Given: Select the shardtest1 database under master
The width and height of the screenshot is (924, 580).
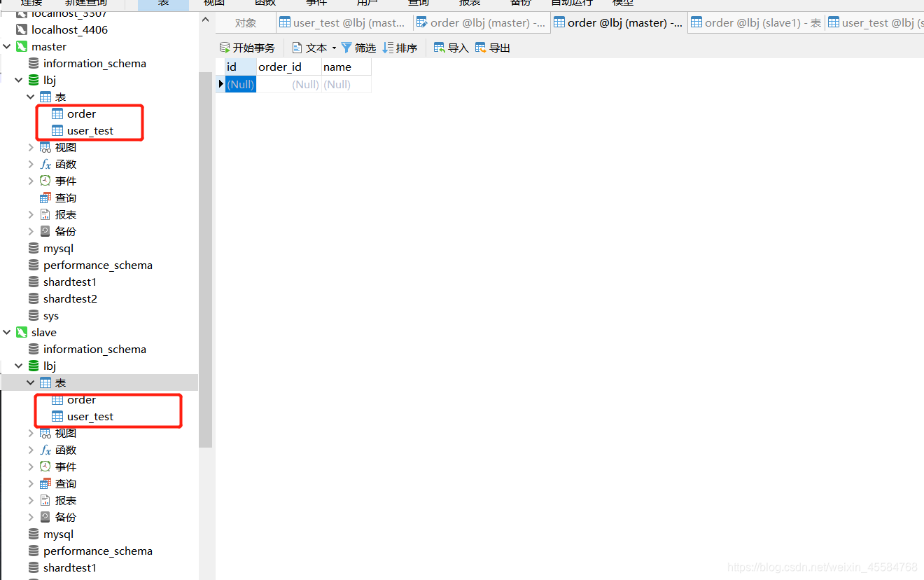Looking at the screenshot, I should [70, 282].
